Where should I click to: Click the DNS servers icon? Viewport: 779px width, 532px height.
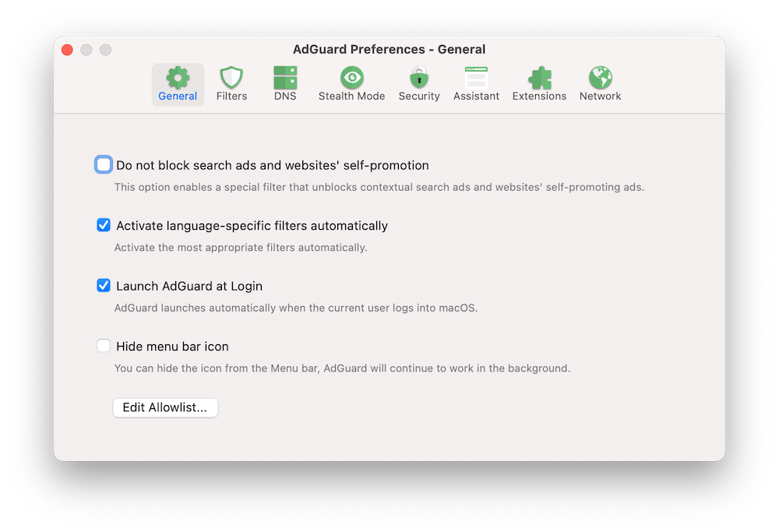click(x=285, y=78)
